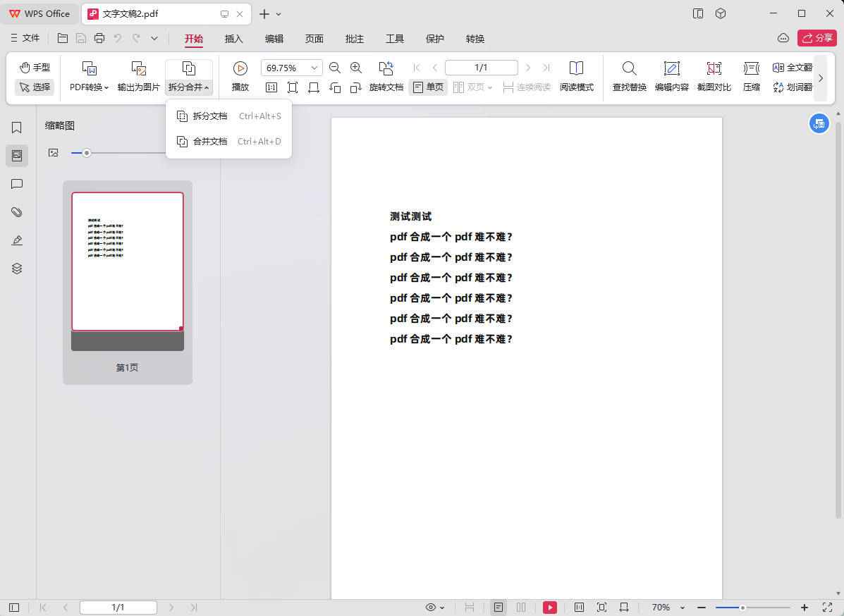844x616 pixels.
Task: Collapse the 拆分合并 dropdown arrow
Action: [207, 87]
